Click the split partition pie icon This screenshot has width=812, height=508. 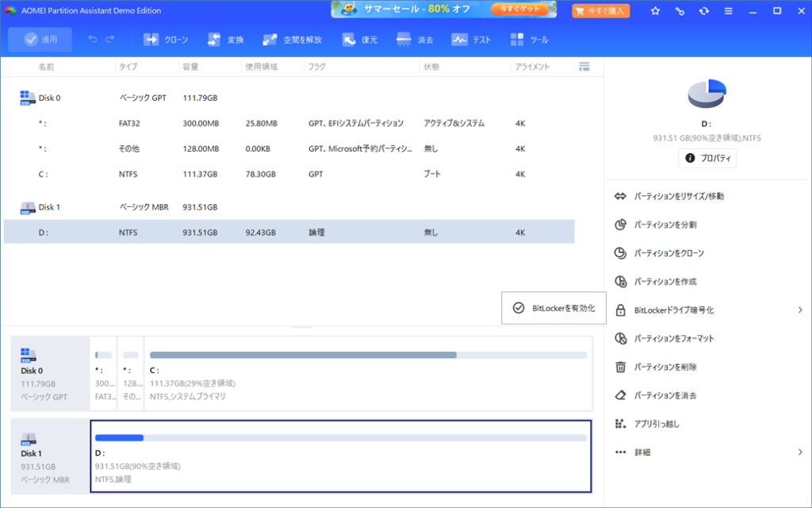click(x=620, y=225)
